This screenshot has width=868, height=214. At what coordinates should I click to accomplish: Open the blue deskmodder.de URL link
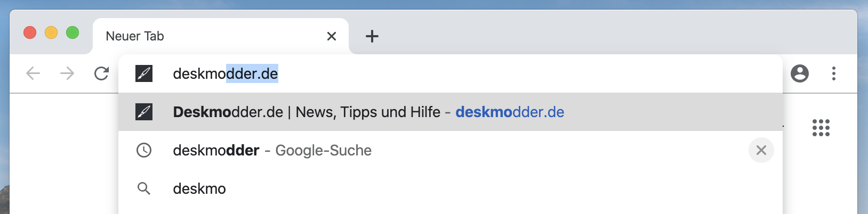point(510,112)
